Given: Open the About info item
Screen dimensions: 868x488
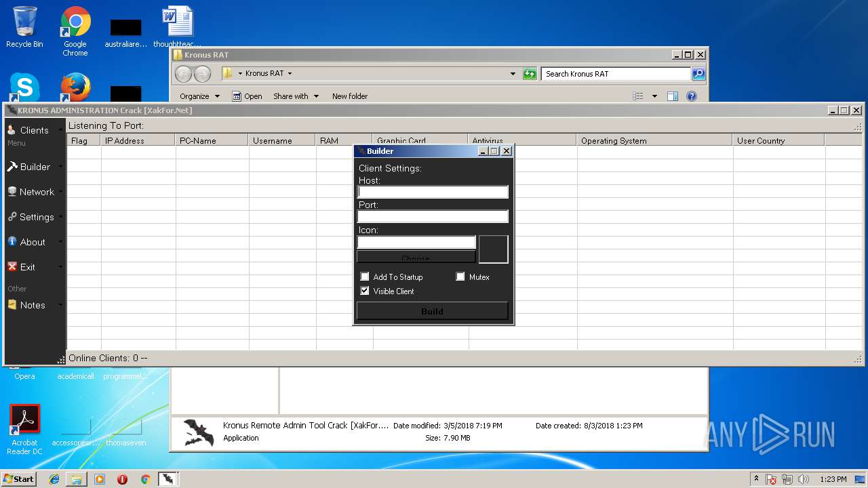Looking at the screenshot, I should (34, 242).
